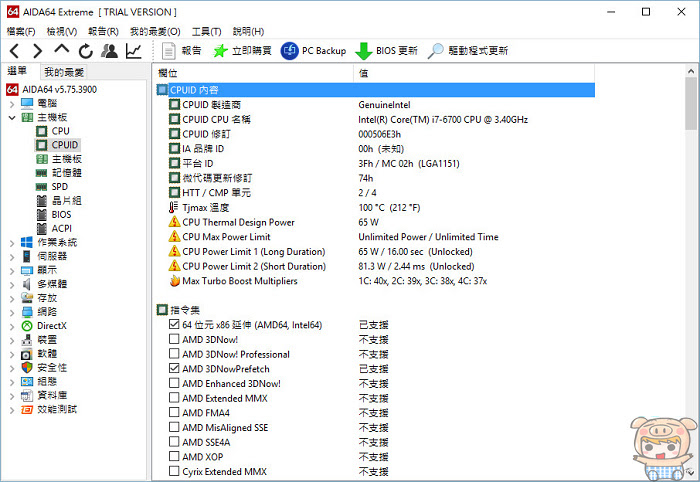This screenshot has height=482, width=700.
Task: Open the 說明(H) menu
Action: (x=248, y=32)
